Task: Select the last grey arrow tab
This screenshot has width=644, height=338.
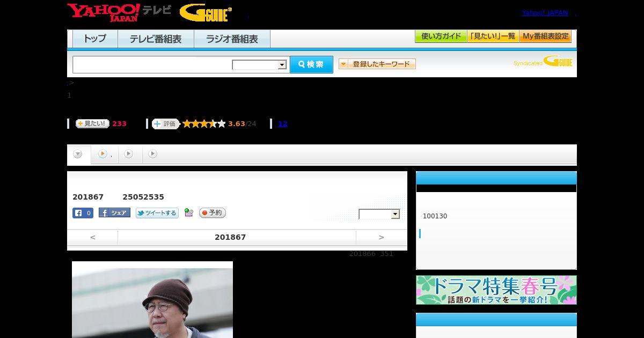Action: [x=153, y=154]
